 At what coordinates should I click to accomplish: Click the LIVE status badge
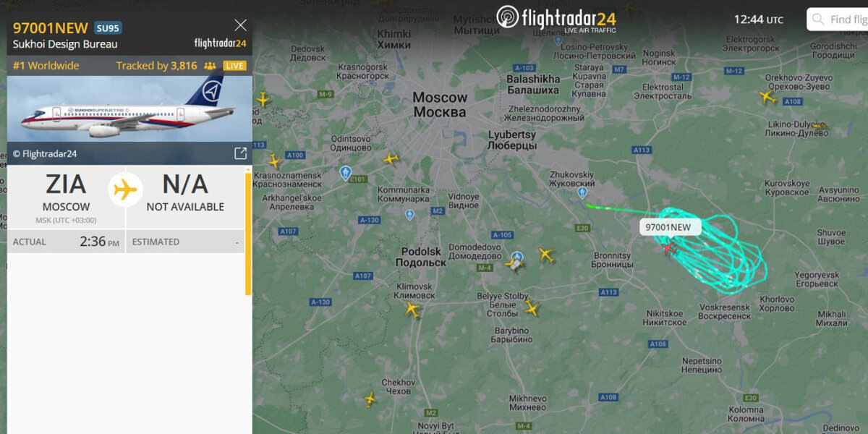click(x=234, y=66)
